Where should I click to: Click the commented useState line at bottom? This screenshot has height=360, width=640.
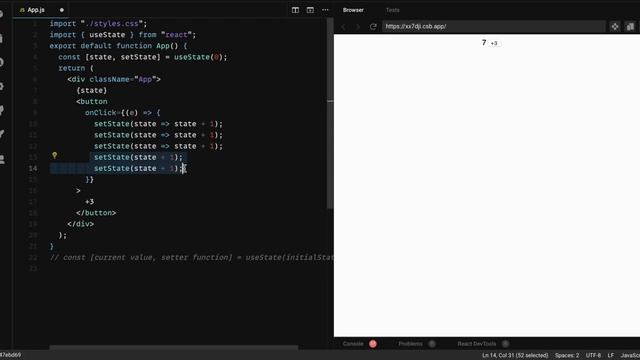coord(191,258)
